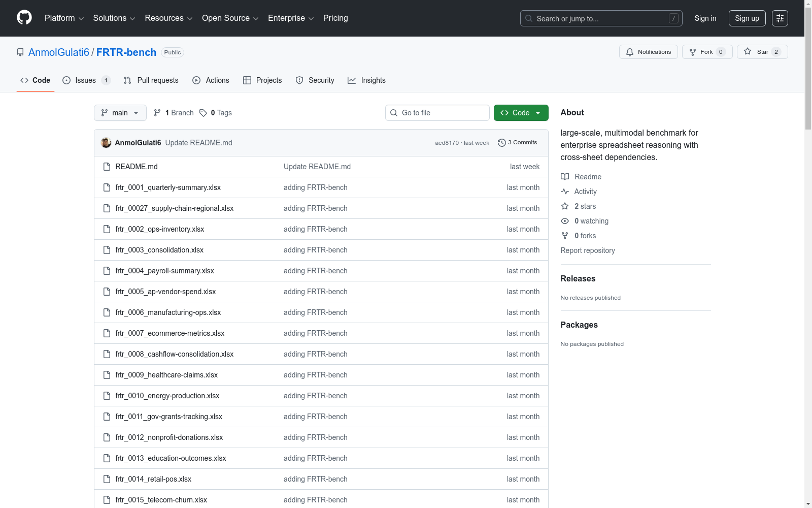
Task: Go to the Pricing page
Action: (335, 18)
